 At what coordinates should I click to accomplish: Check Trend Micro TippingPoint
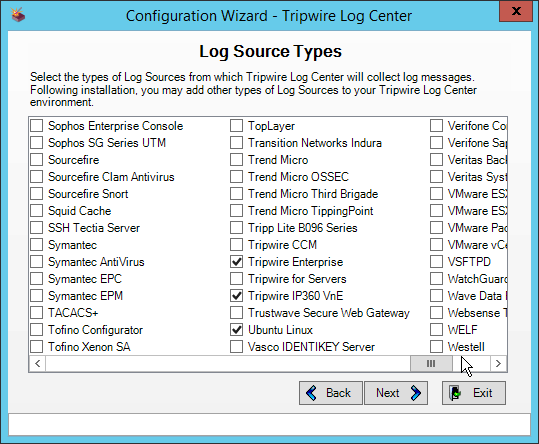tap(236, 211)
